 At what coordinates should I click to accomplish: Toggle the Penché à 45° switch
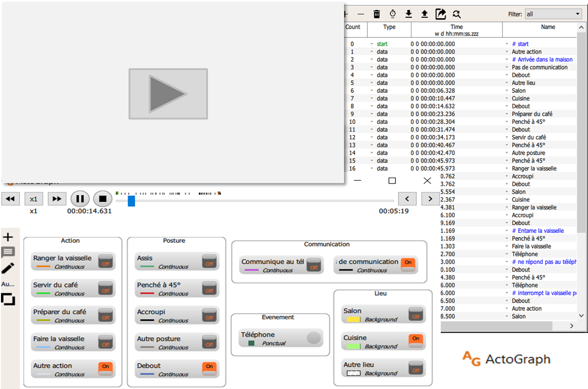point(209,288)
